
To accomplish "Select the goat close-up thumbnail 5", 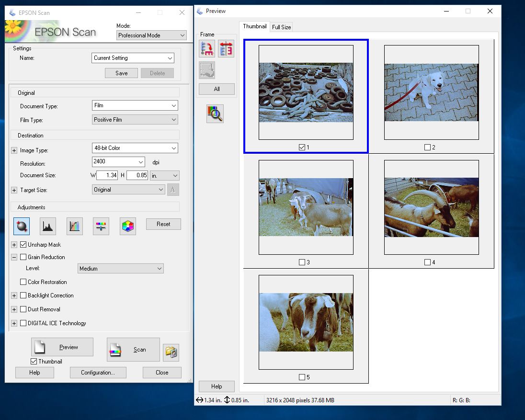I will [306, 322].
